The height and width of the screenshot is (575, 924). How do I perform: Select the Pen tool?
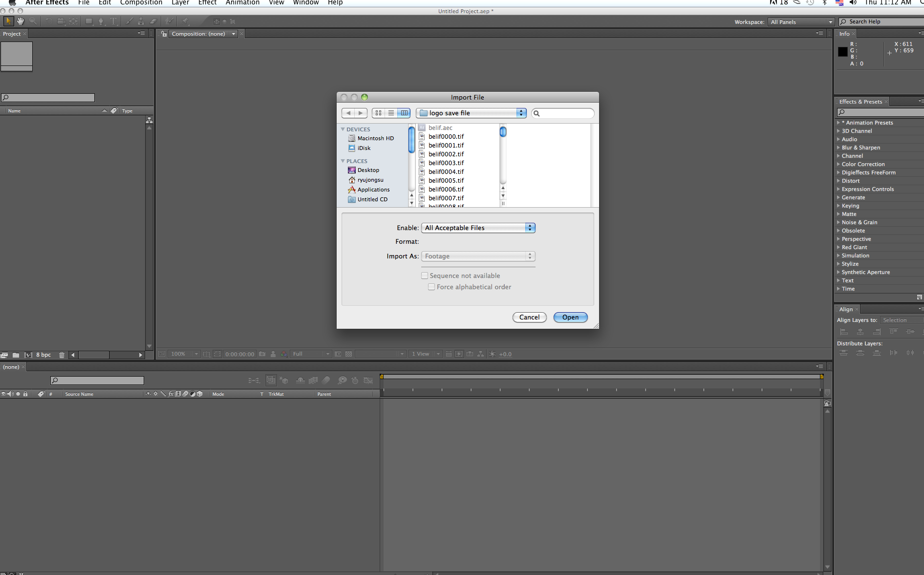click(x=101, y=21)
